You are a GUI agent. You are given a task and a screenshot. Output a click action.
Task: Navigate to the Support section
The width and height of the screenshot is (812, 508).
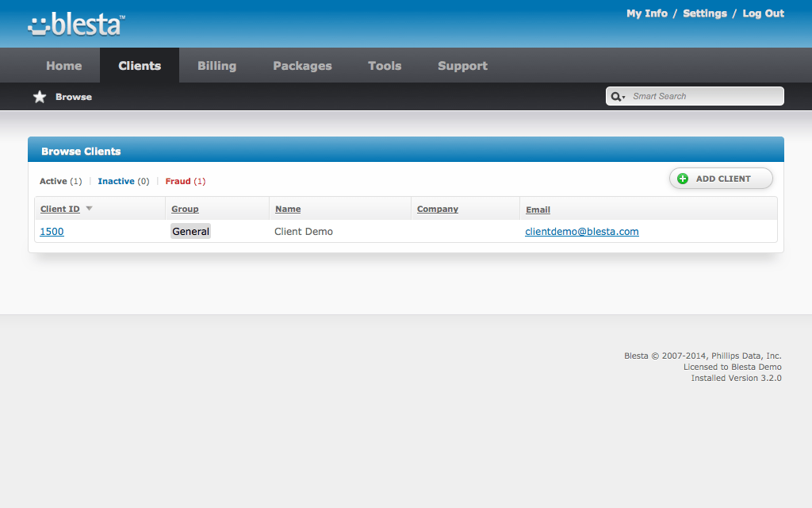[462, 66]
